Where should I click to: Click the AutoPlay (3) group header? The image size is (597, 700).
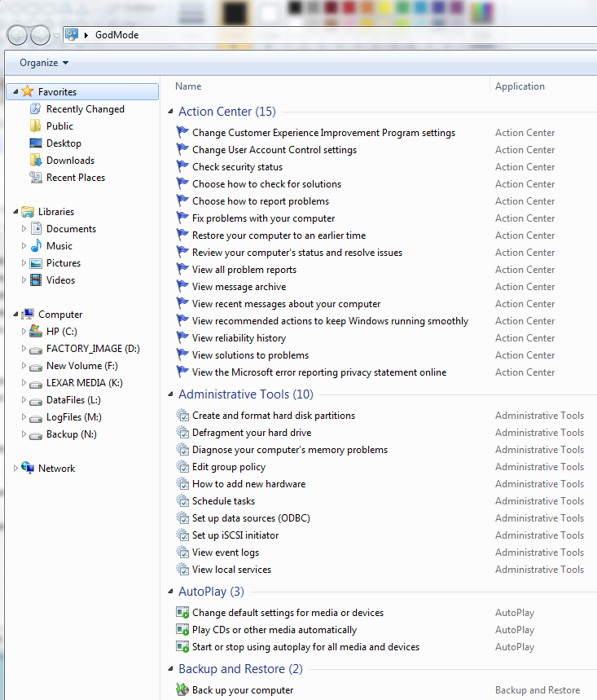tap(211, 592)
